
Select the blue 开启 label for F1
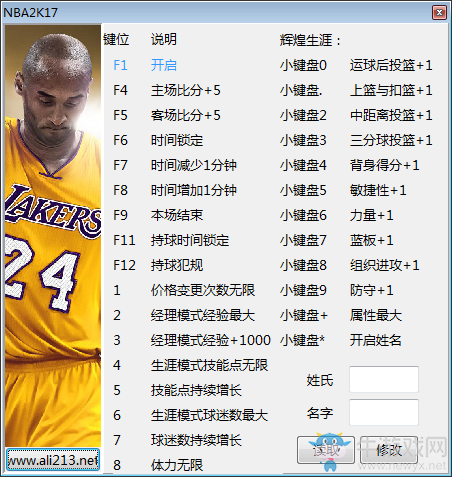(x=164, y=65)
